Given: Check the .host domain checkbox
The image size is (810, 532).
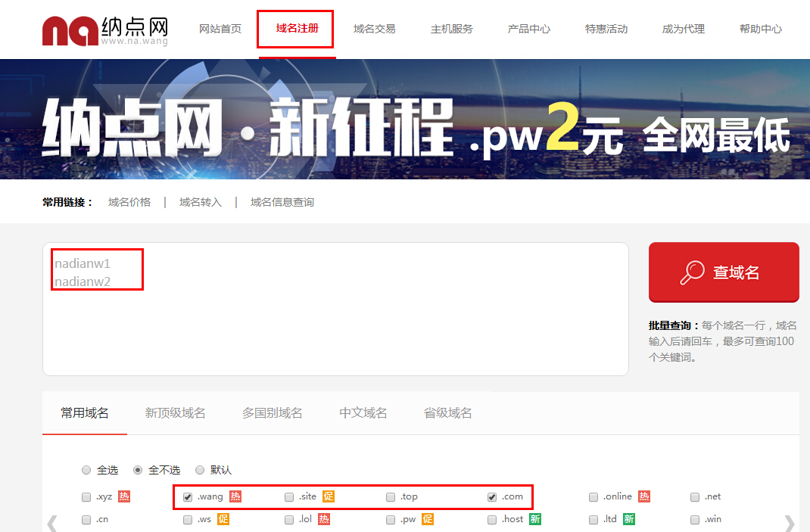Looking at the screenshot, I should [492, 520].
